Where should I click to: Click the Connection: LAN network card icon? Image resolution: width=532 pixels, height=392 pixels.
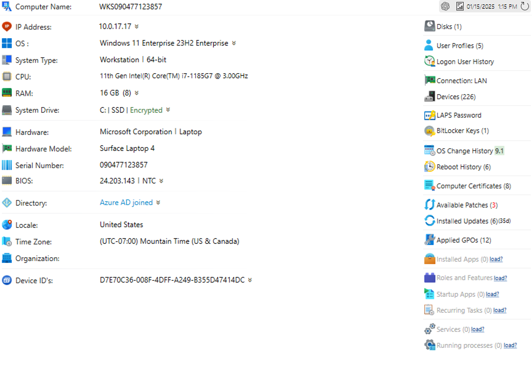click(429, 80)
